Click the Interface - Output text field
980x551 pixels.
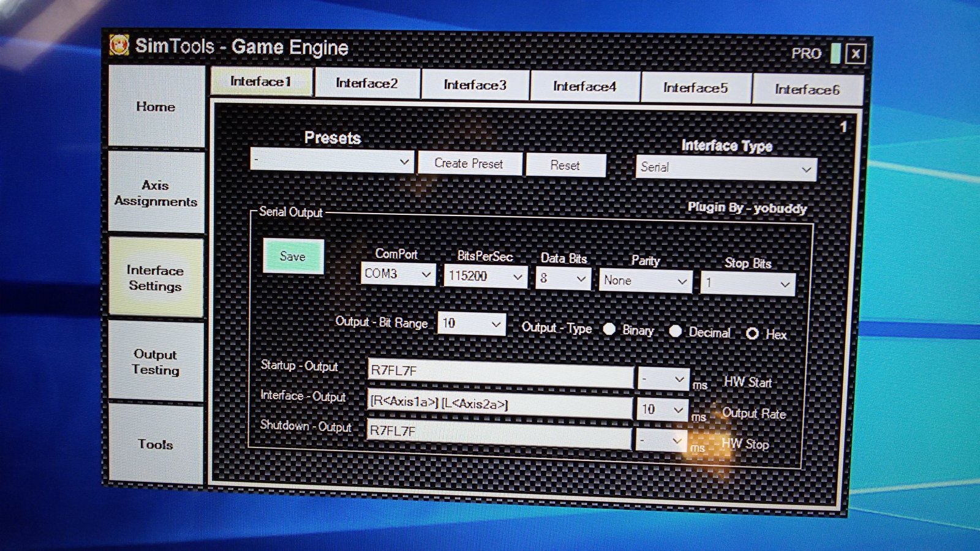[500, 404]
